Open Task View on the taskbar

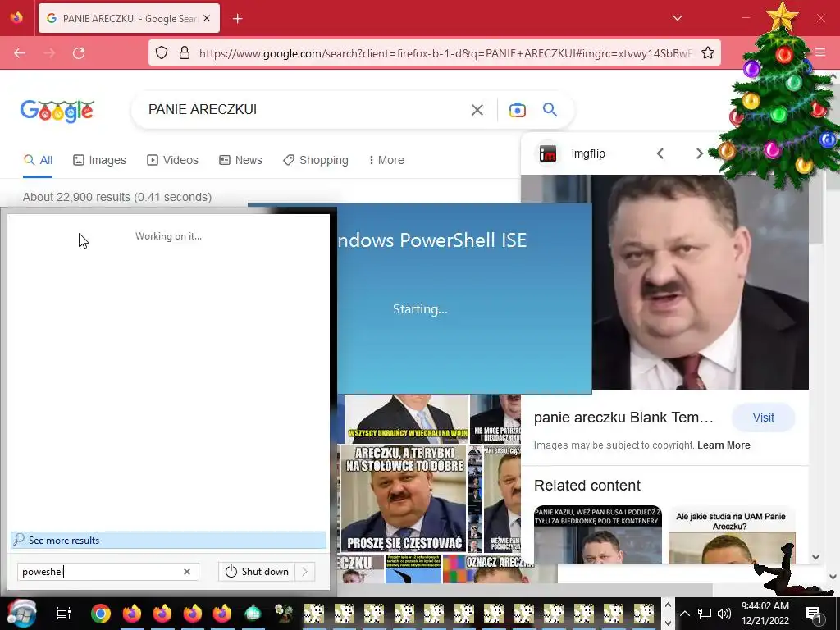coord(64,614)
